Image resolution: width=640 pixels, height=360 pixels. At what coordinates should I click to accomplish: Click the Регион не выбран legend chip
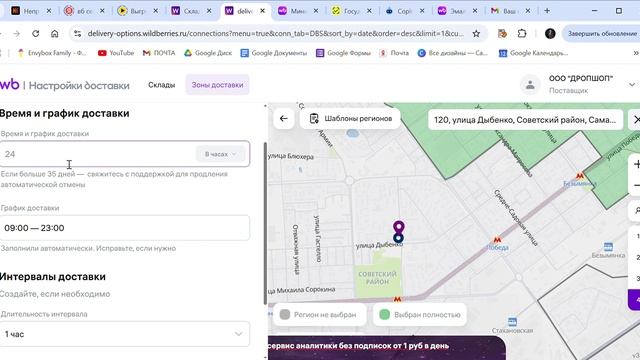tap(319, 315)
